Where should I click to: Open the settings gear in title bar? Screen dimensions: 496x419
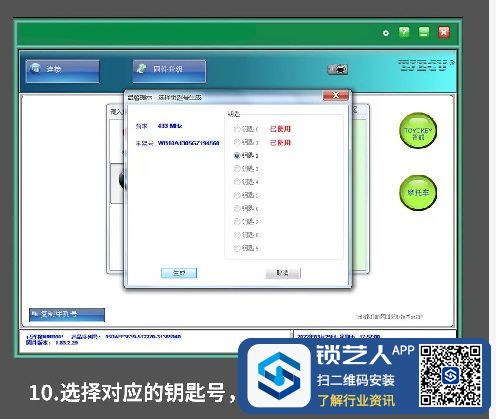tap(386, 33)
